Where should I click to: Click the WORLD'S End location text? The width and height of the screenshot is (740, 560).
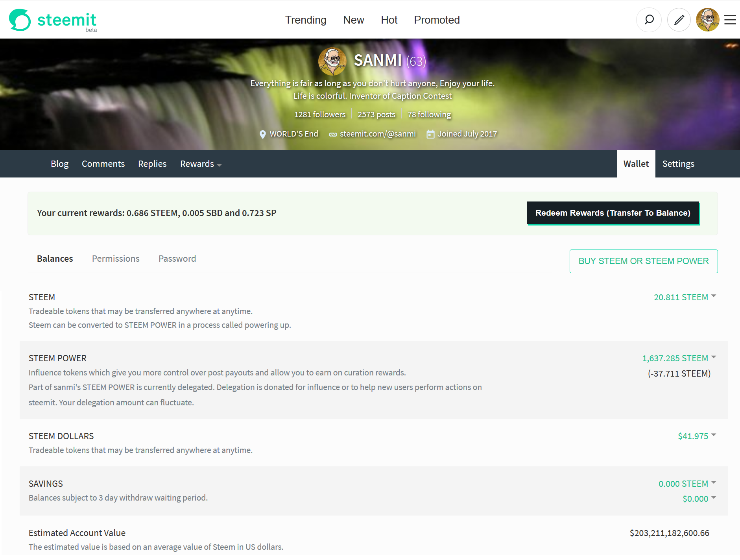pyautogui.click(x=294, y=134)
